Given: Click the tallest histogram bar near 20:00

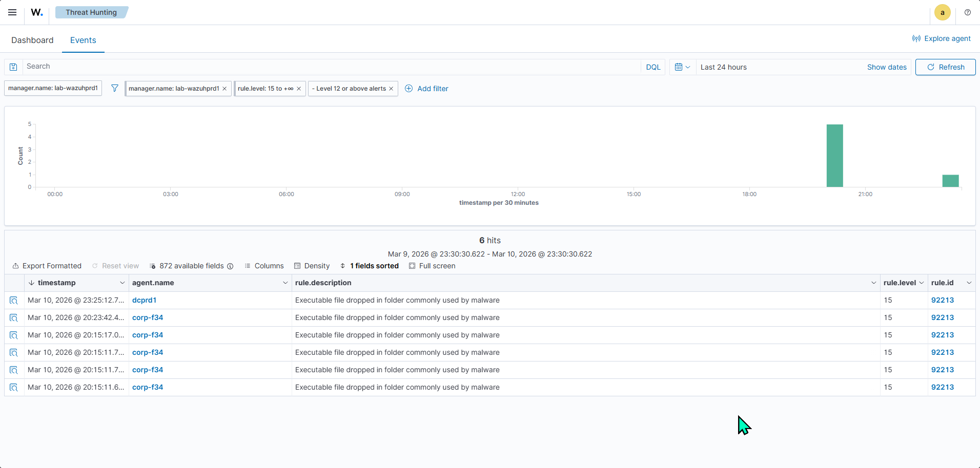Looking at the screenshot, I should 834,156.
